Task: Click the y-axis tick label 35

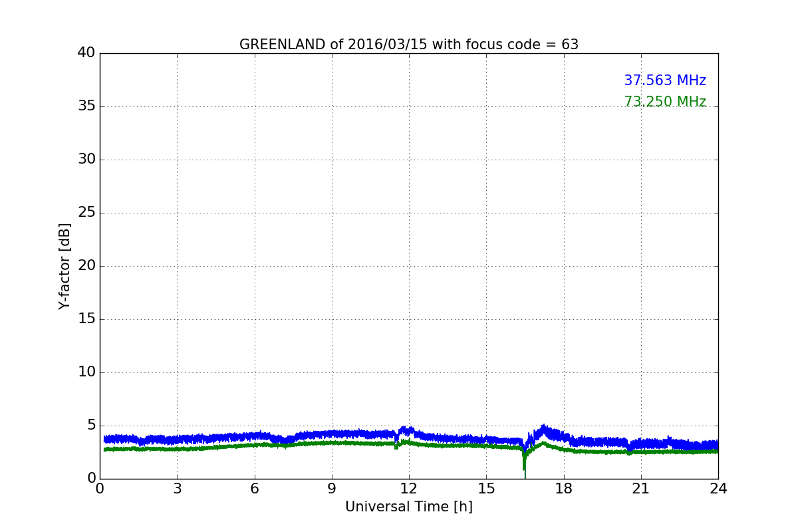Action: [86, 106]
